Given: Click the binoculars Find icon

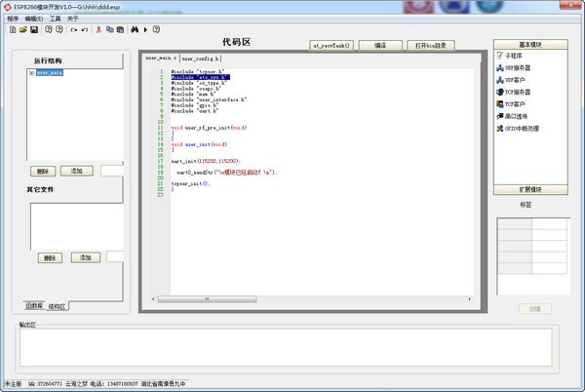Looking at the screenshot, I should pos(136,30).
